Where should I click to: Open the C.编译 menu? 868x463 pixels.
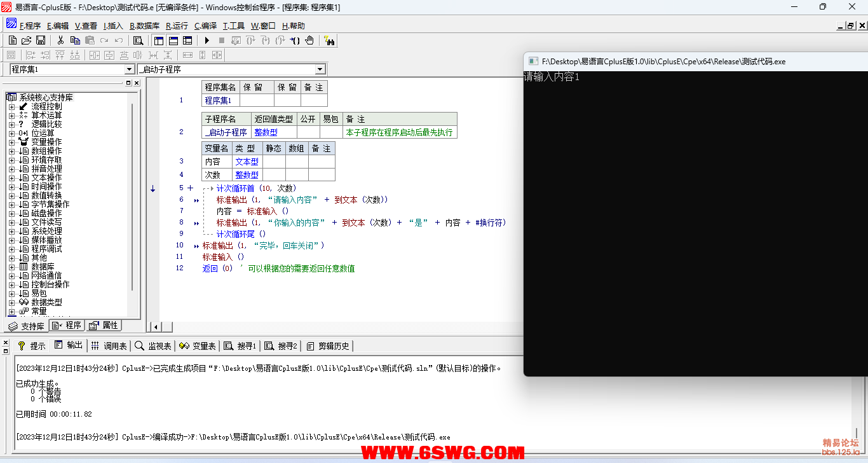point(205,26)
